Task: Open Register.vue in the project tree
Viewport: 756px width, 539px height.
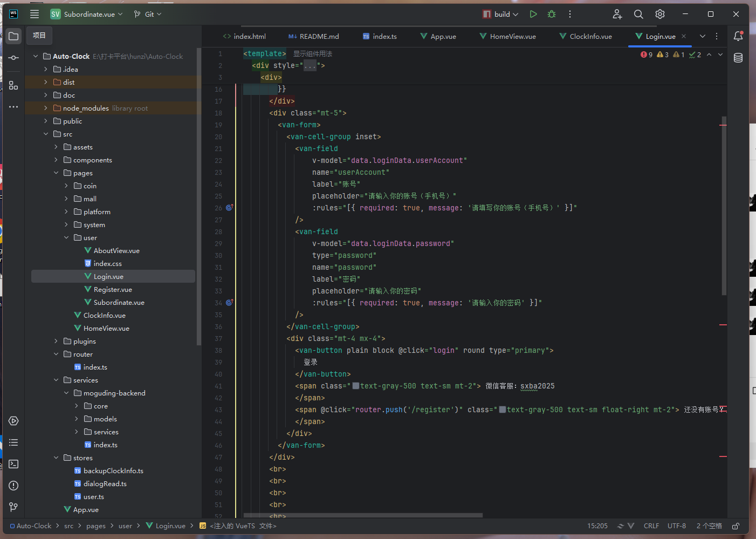Action: (113, 290)
